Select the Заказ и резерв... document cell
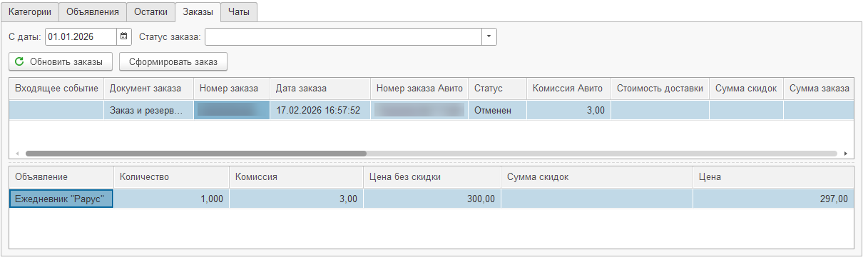868x260 pixels. [x=149, y=110]
